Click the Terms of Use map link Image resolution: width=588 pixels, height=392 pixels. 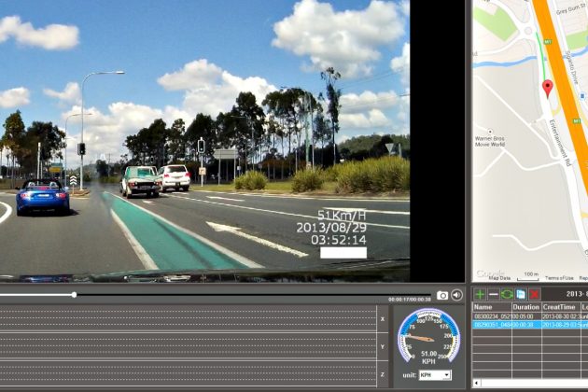559,278
